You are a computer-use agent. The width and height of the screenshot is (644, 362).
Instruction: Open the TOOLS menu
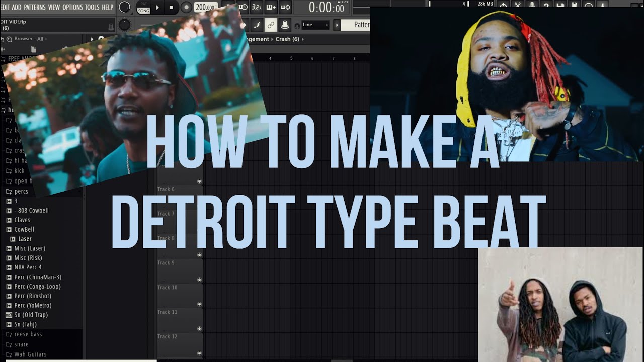(x=92, y=7)
